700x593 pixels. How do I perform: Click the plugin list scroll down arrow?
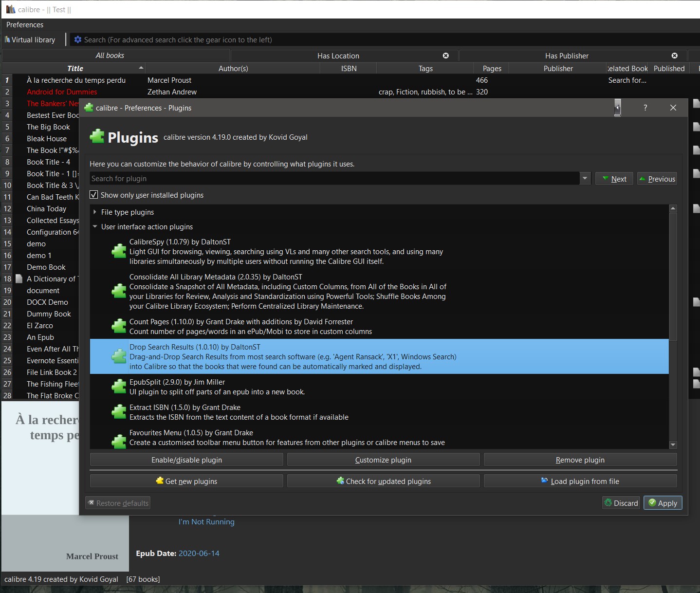(673, 445)
